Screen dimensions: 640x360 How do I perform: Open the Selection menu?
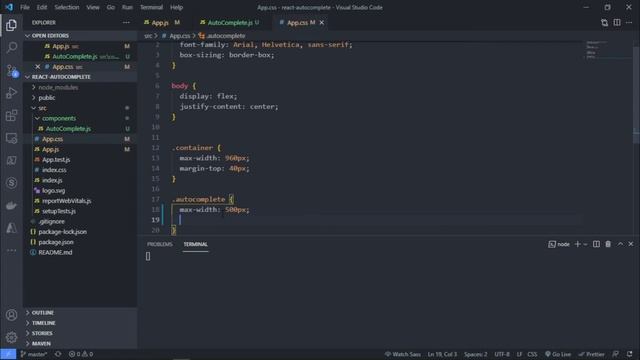(x=67, y=7)
